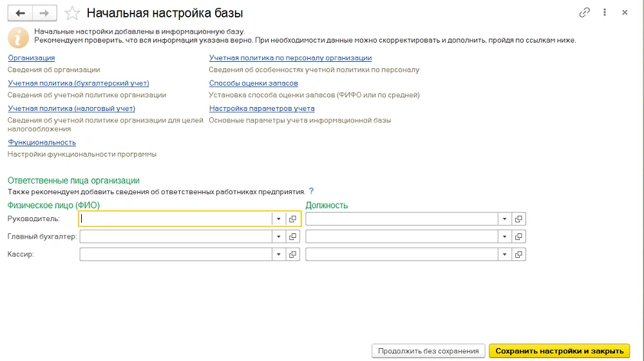Click Сохранить настройки и закрыть button
Image resolution: width=644 pixels, height=361 pixels.
click(560, 351)
